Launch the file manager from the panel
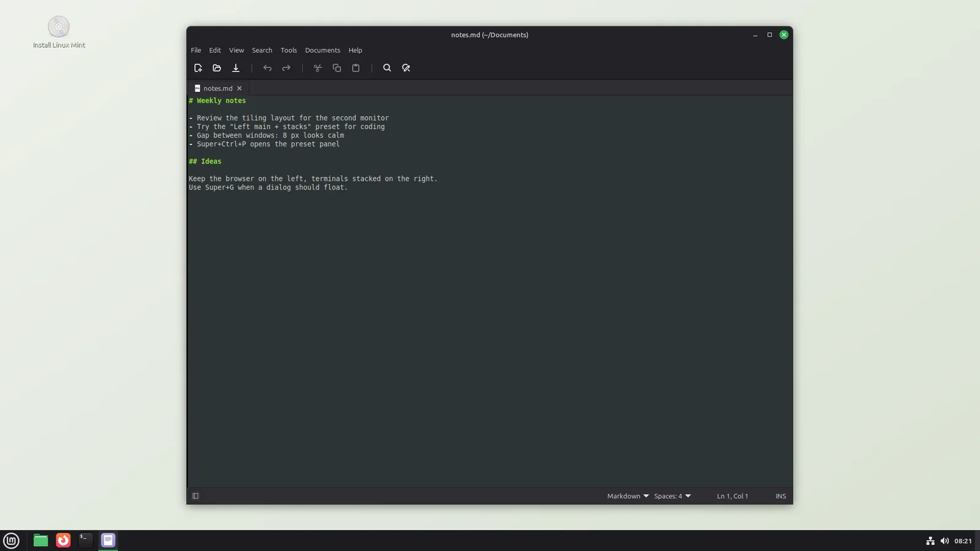This screenshot has width=980, height=551. click(x=40, y=541)
